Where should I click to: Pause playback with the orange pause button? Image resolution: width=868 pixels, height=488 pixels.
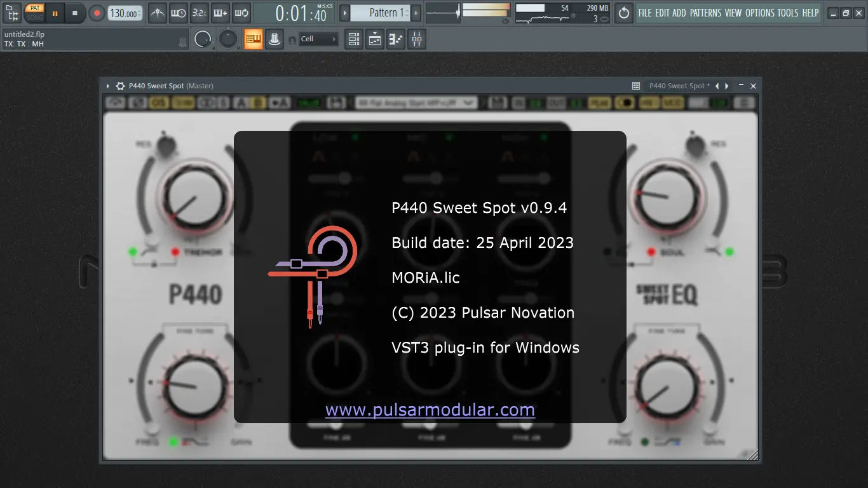(x=55, y=13)
